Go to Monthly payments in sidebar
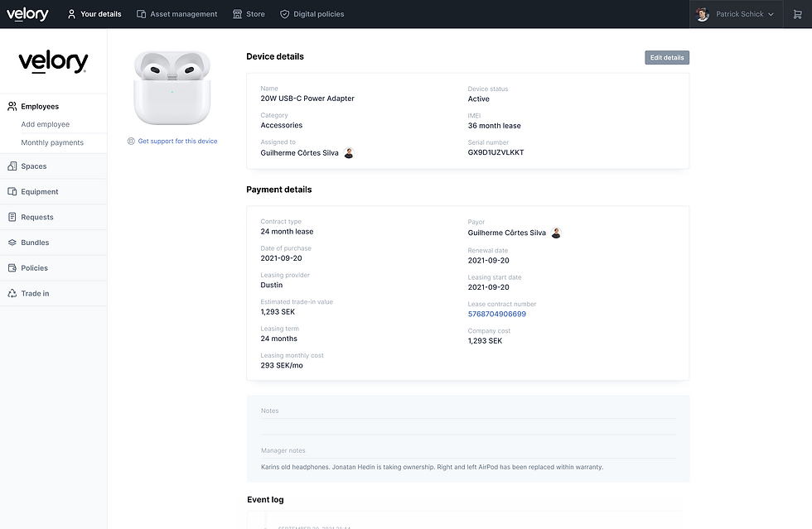Viewport: 812px width, 529px height. (x=51, y=142)
